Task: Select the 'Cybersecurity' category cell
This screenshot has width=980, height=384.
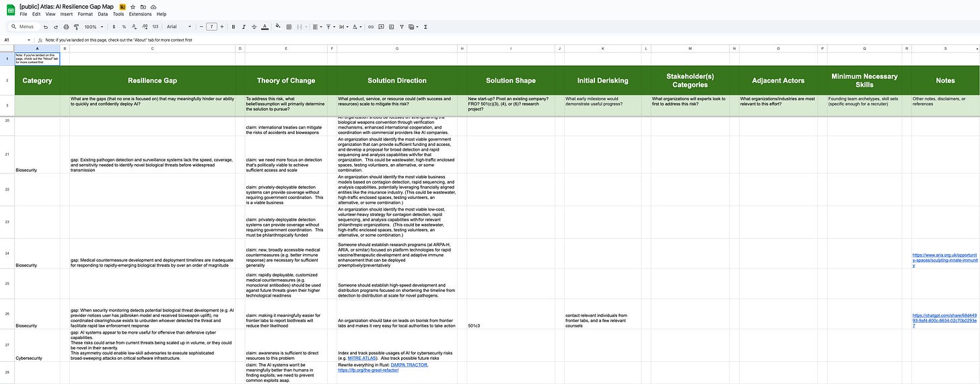Action: coord(37,345)
